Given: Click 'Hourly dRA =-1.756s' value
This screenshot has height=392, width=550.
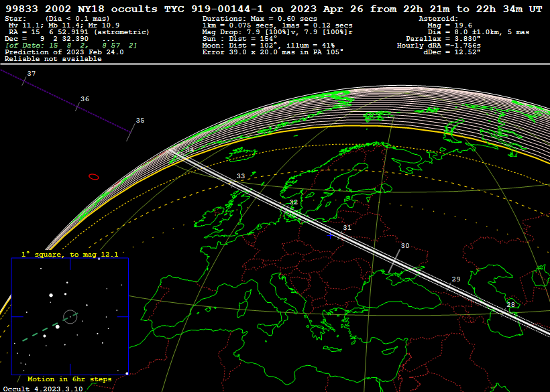Looking at the screenshot, I should pyautogui.click(x=439, y=45).
